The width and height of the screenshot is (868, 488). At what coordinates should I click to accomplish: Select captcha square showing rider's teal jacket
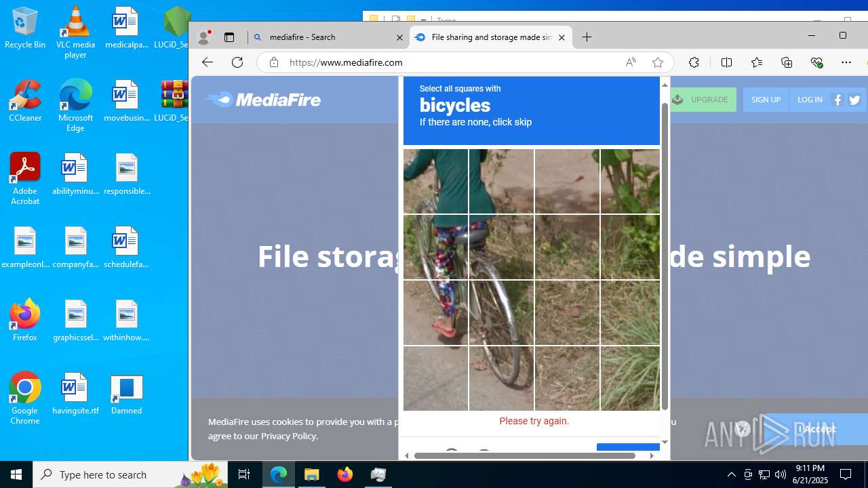[x=435, y=181]
